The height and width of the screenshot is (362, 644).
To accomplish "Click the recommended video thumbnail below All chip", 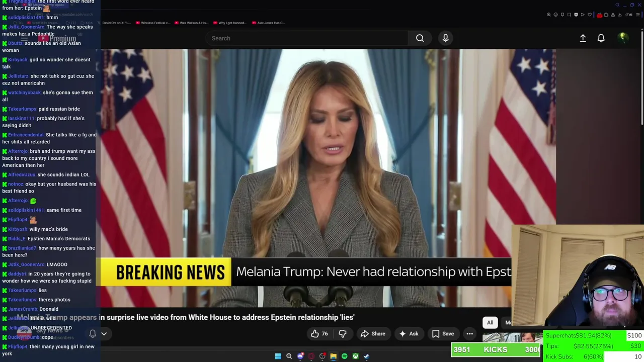I will coord(512,337).
